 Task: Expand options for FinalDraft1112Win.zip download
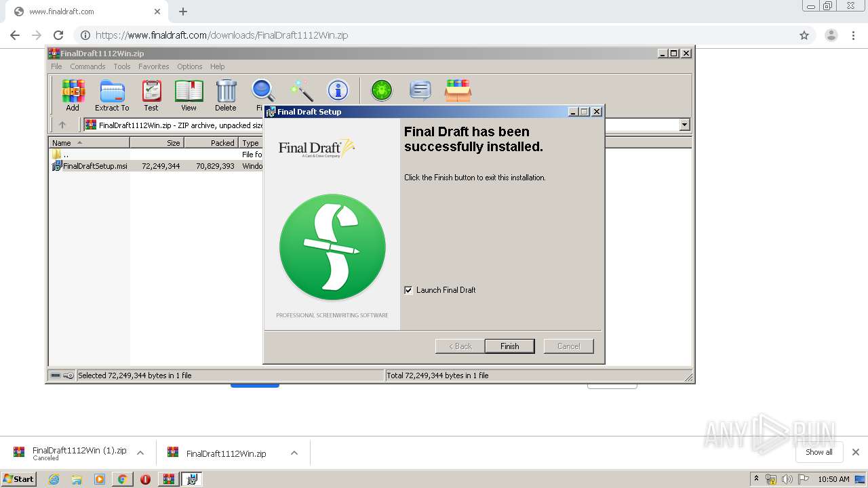[x=294, y=453]
